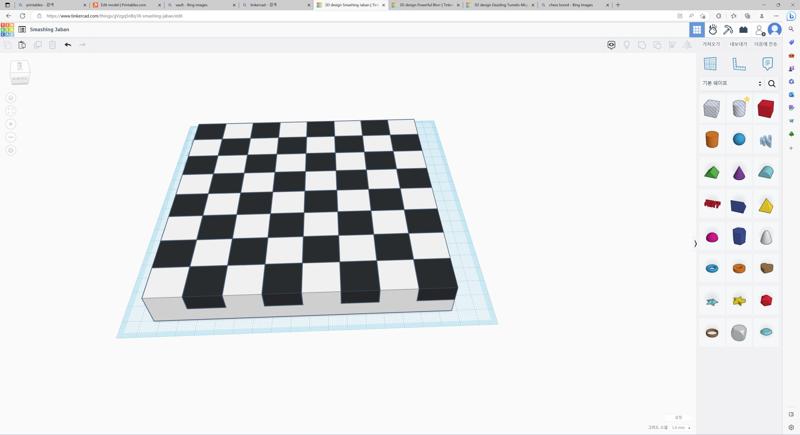This screenshot has height=435, width=800.
Task: Select the green Roof shape
Action: click(x=712, y=172)
